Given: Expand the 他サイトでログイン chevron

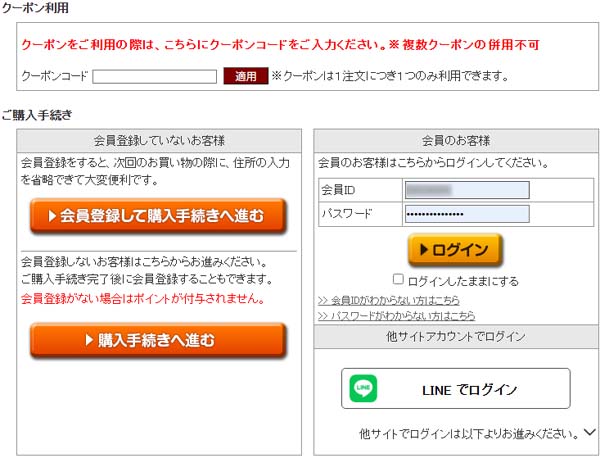Looking at the screenshot, I should coord(590,432).
